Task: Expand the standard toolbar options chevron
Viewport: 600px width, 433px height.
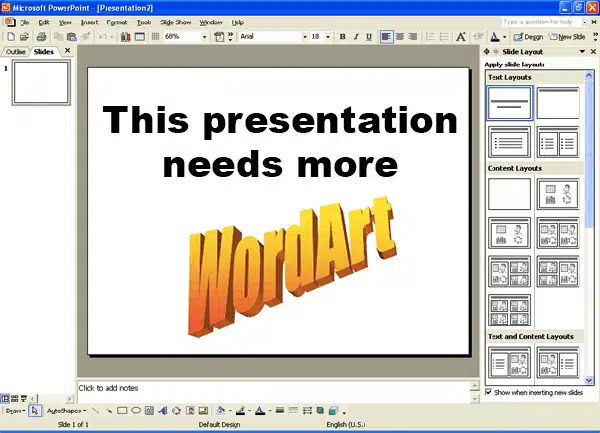Action: pos(230,37)
